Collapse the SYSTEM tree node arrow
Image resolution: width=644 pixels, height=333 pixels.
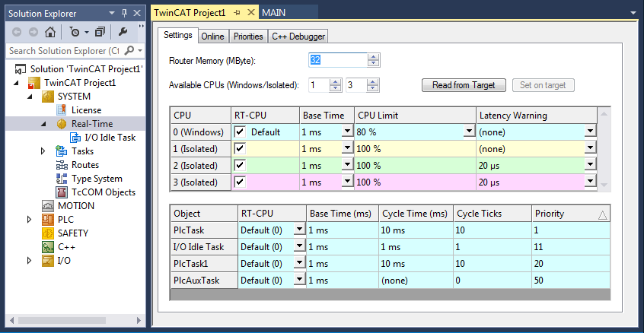coord(30,97)
